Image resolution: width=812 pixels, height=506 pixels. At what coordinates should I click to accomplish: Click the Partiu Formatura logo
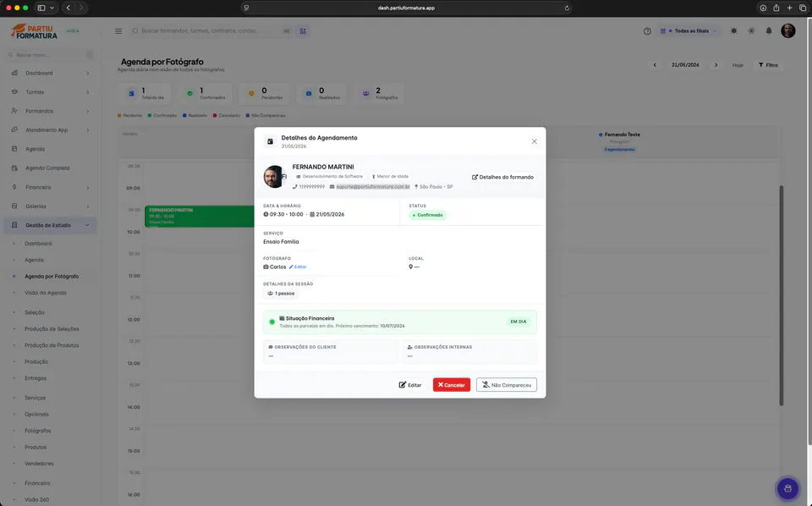tap(34, 31)
